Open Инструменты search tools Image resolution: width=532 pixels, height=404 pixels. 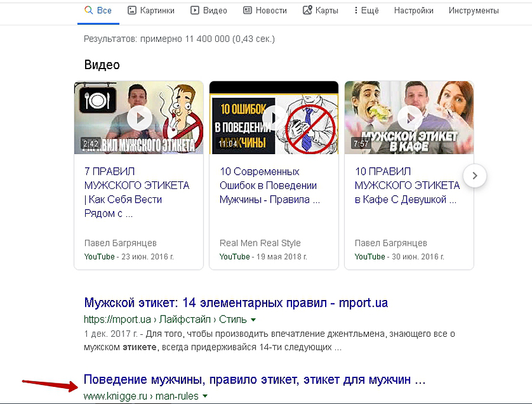point(473,11)
